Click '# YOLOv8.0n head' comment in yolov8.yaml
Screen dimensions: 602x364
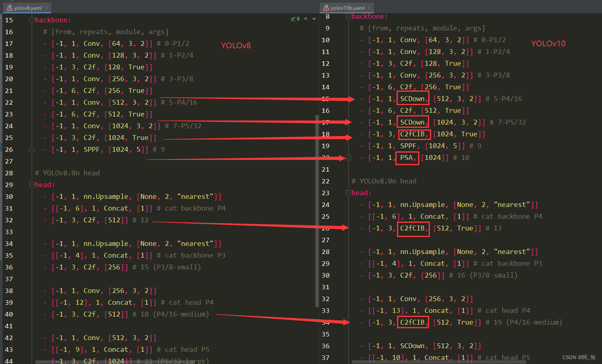coord(67,173)
